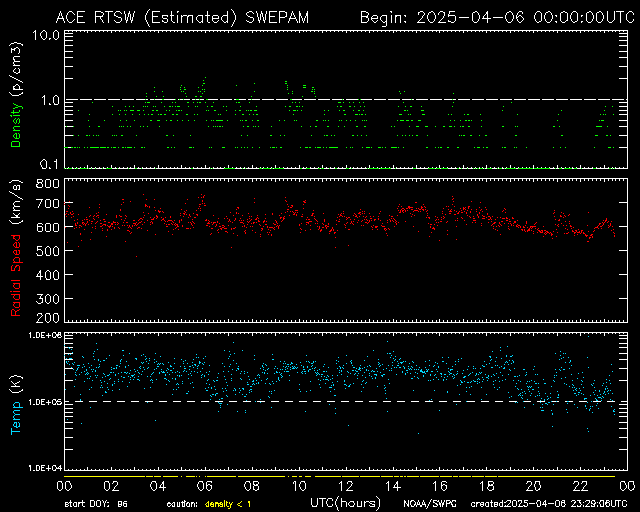Viewport: 640px width, 512px height.
Task: Click the '14' hour tick label
Action: tap(393, 486)
